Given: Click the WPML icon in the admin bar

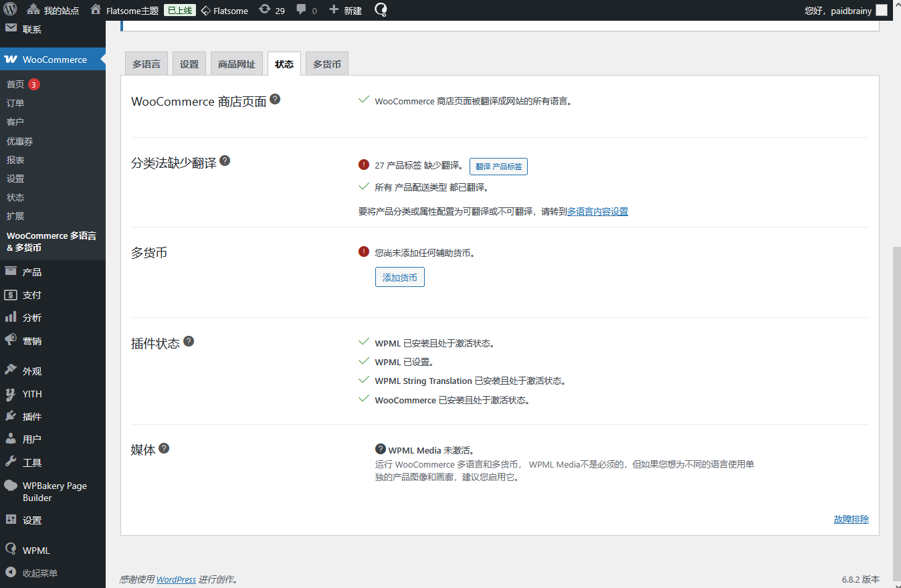Looking at the screenshot, I should coord(380,10).
